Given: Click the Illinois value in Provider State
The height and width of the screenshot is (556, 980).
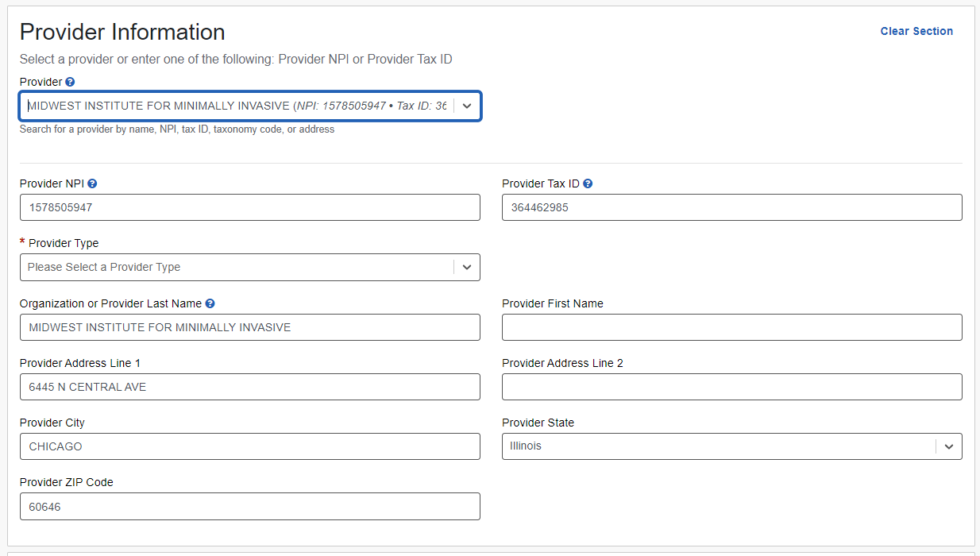Looking at the screenshot, I should click(x=526, y=446).
